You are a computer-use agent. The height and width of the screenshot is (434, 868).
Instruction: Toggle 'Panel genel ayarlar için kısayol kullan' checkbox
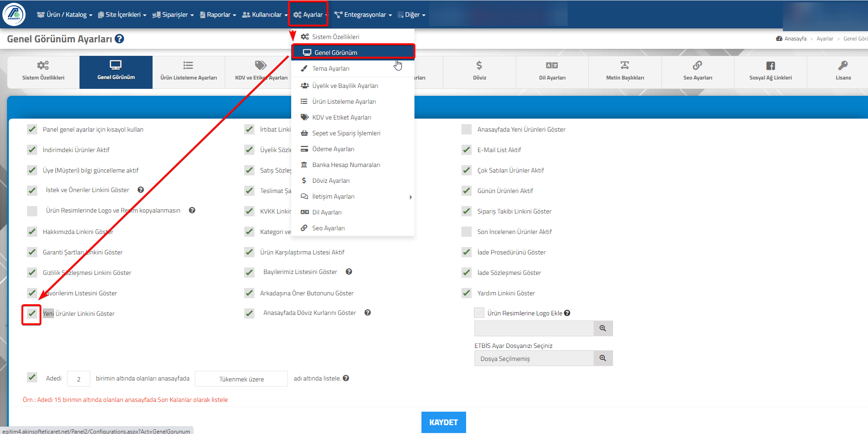pos(32,129)
